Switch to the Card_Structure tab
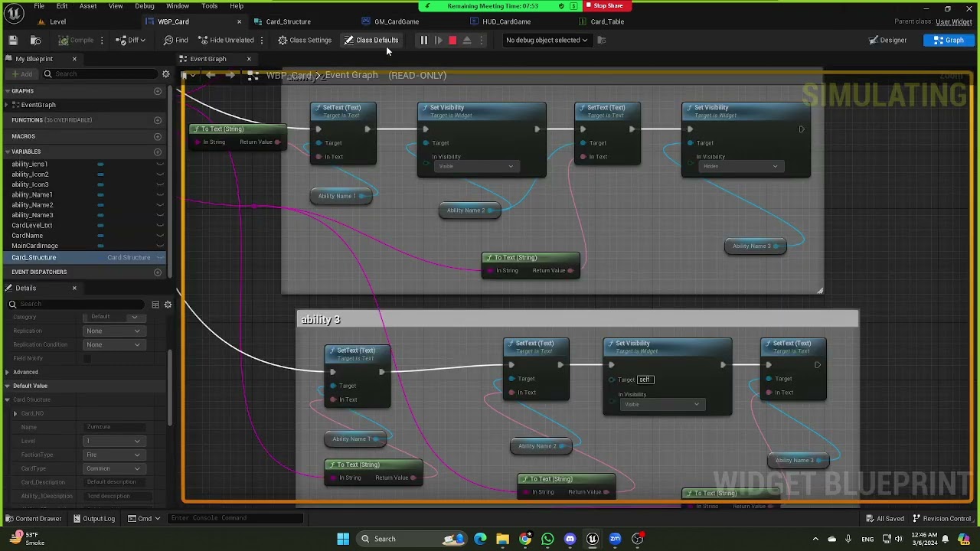The height and width of the screenshot is (551, 980). pyautogui.click(x=288, y=21)
